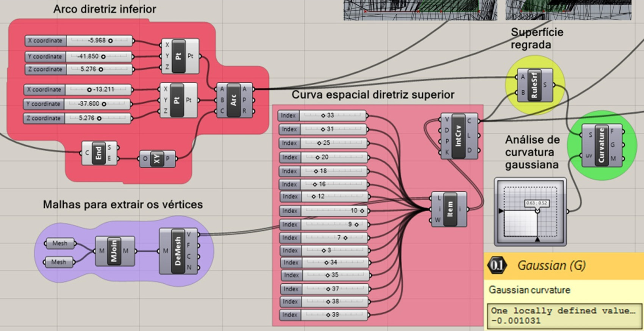Viewport: 644px width, 331px height.
Task: Click the X coordinate slider showing -5.968
Action: pyautogui.click(x=99, y=41)
